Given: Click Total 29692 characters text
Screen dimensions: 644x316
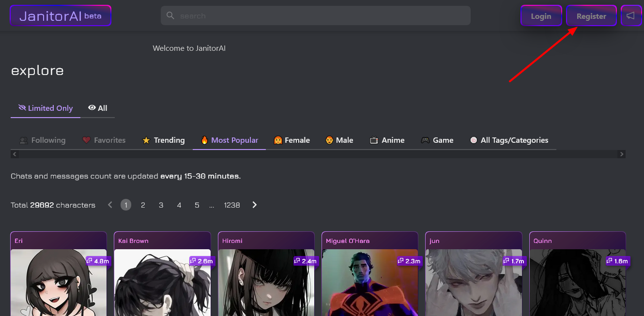Looking at the screenshot, I should coord(53,205).
